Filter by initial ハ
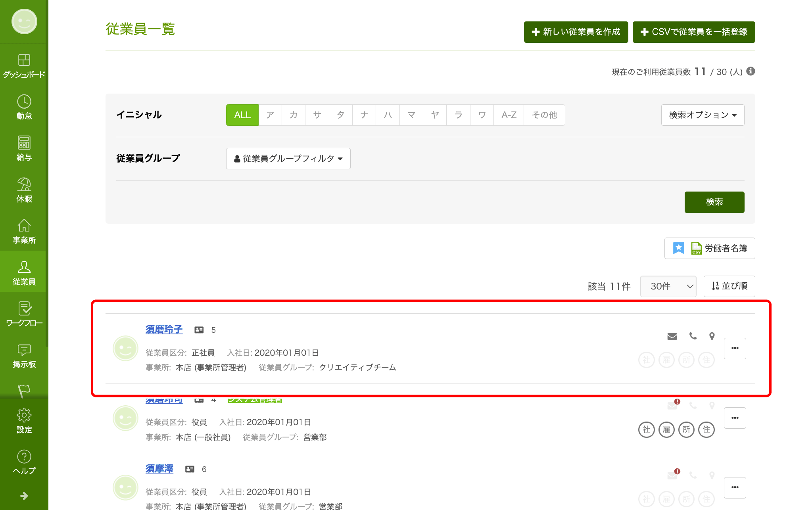 [388, 115]
